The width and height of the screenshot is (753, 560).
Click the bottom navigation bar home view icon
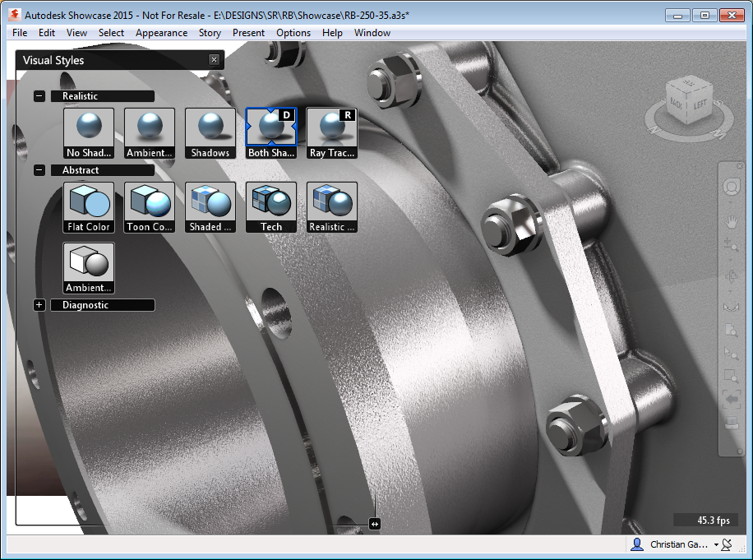(731, 423)
